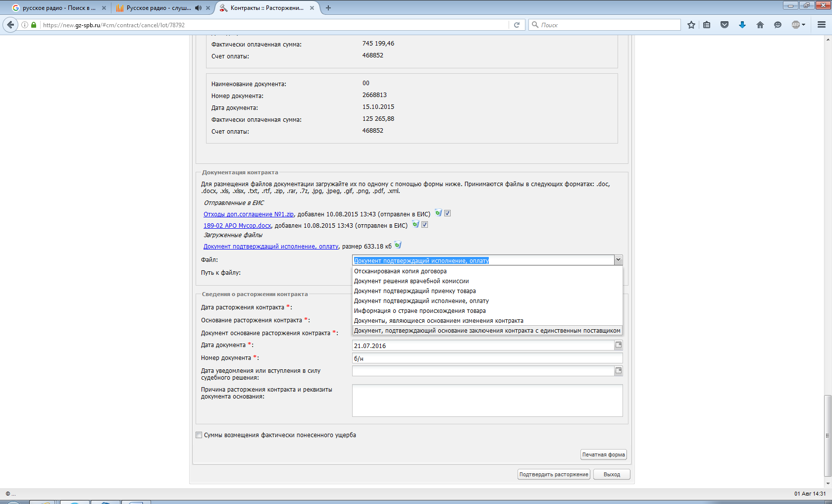Save page to Pocket icon

725,25
